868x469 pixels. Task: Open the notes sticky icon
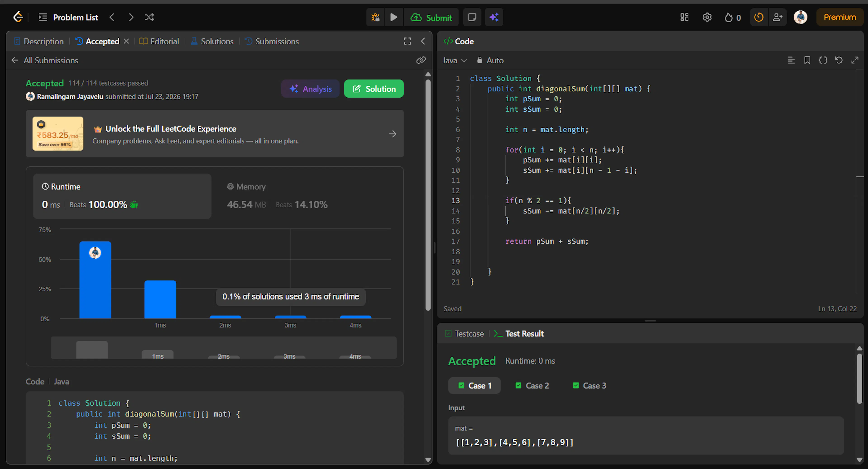[472, 17]
